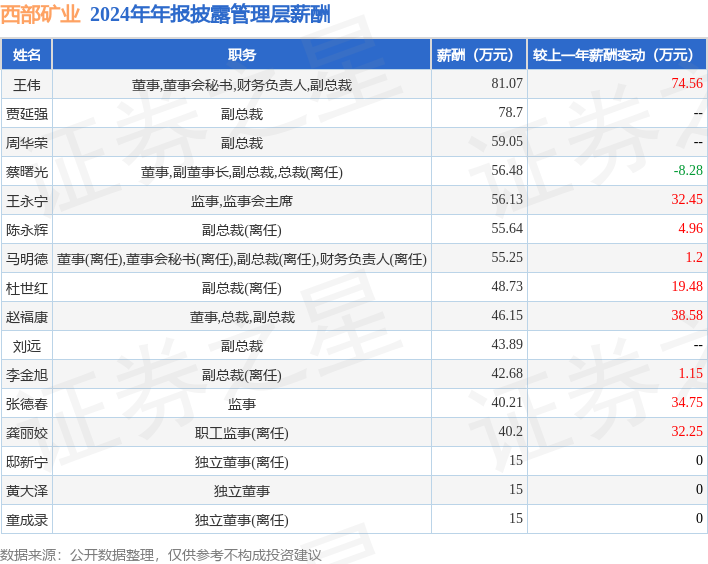Click salary value 42.68
The image size is (708, 564).
point(507,373)
